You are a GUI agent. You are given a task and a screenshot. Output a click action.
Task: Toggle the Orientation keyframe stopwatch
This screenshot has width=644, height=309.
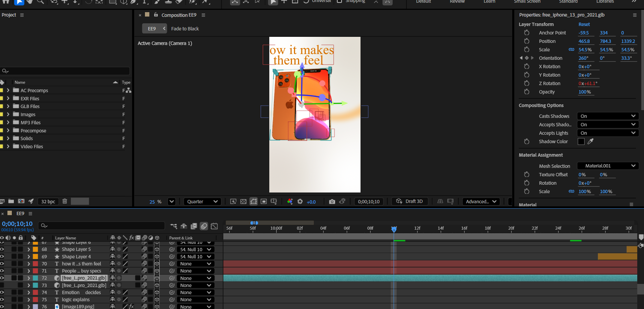[526, 58]
